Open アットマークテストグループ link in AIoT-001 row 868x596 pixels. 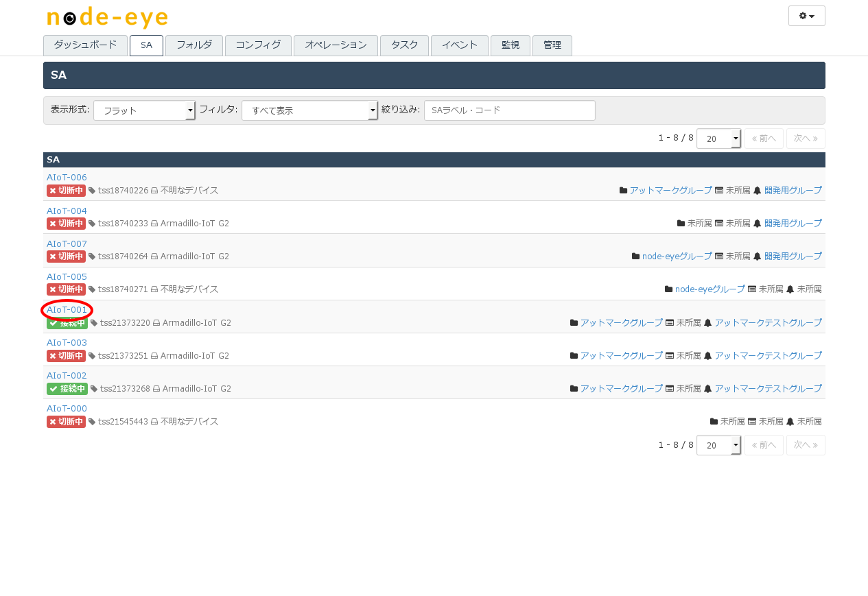pos(769,322)
